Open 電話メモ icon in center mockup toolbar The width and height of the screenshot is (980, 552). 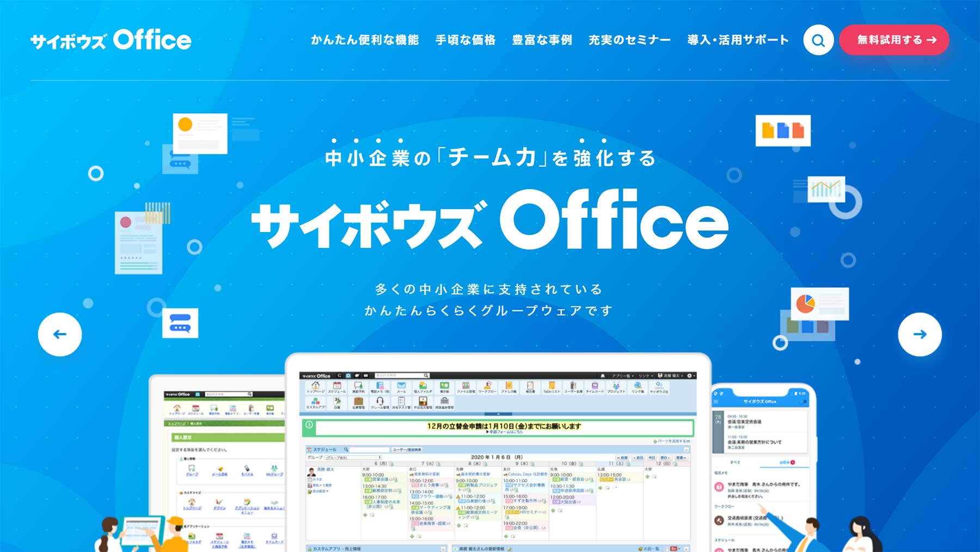[379, 387]
